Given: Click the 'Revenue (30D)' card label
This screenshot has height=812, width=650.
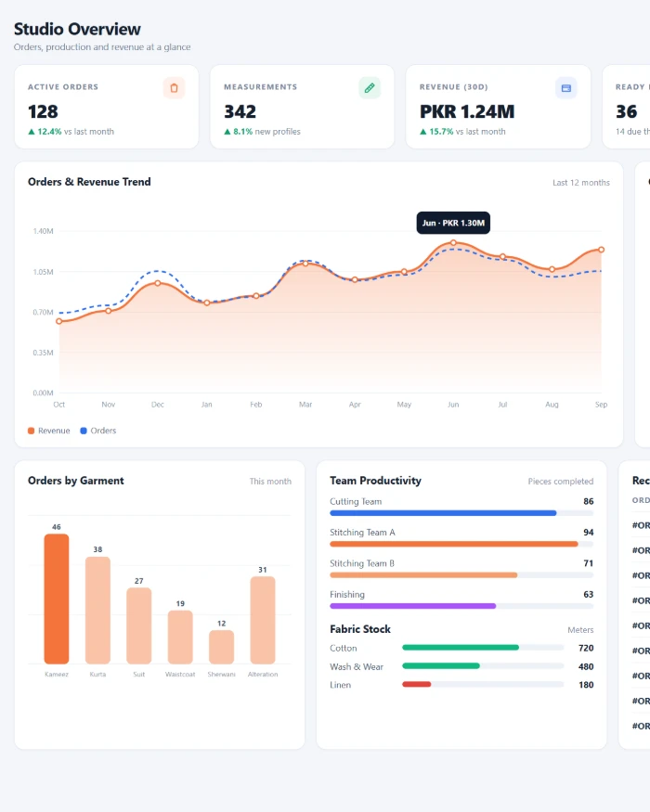Looking at the screenshot, I should coord(454,87).
